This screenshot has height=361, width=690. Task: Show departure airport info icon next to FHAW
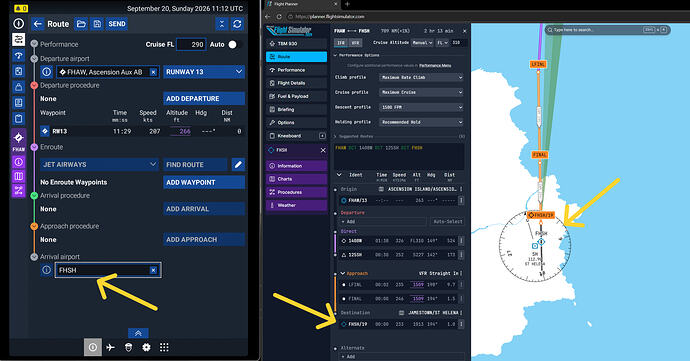[47, 72]
